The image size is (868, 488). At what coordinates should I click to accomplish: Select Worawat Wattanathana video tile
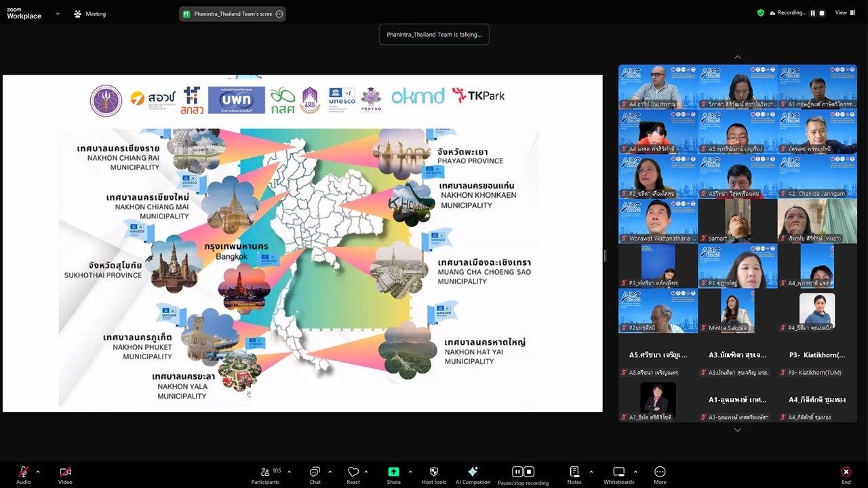pyautogui.click(x=658, y=221)
